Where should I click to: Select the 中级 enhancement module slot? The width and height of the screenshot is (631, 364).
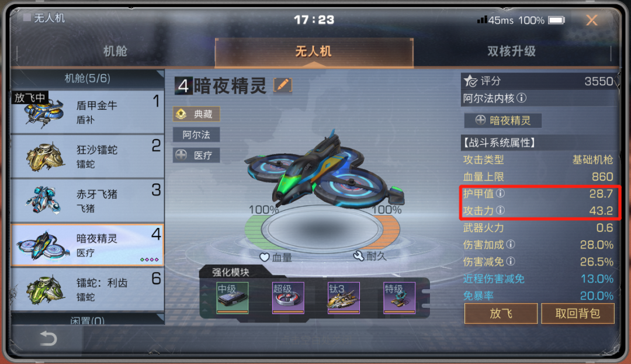232,297
